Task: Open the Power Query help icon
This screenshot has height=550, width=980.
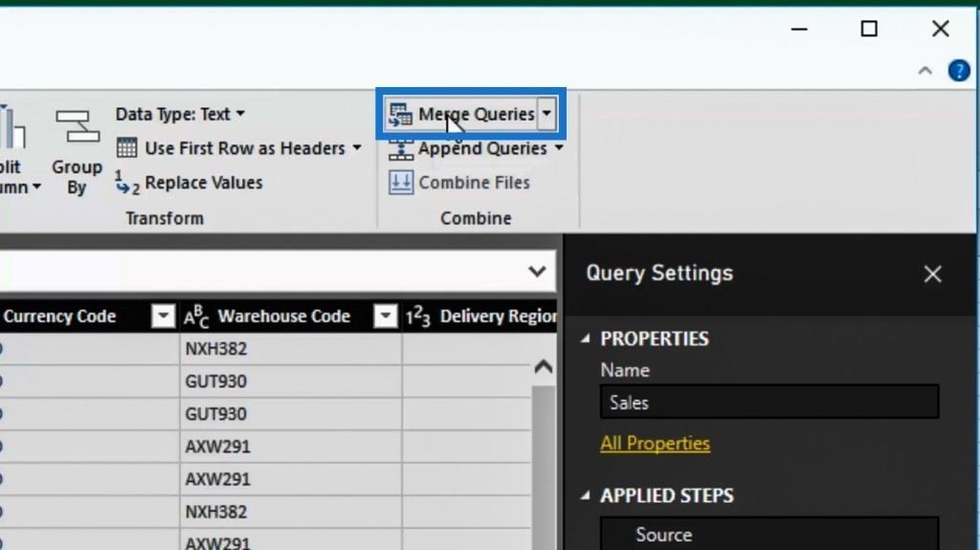Action: point(959,71)
